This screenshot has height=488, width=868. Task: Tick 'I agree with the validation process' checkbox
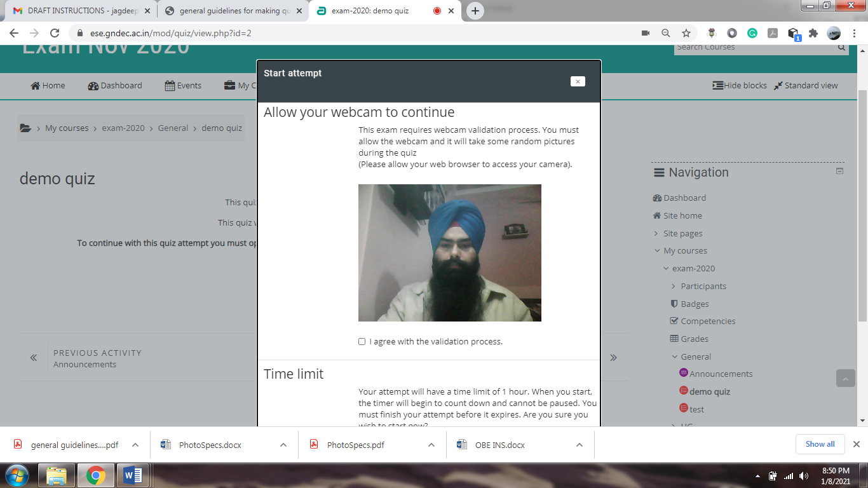(x=362, y=342)
